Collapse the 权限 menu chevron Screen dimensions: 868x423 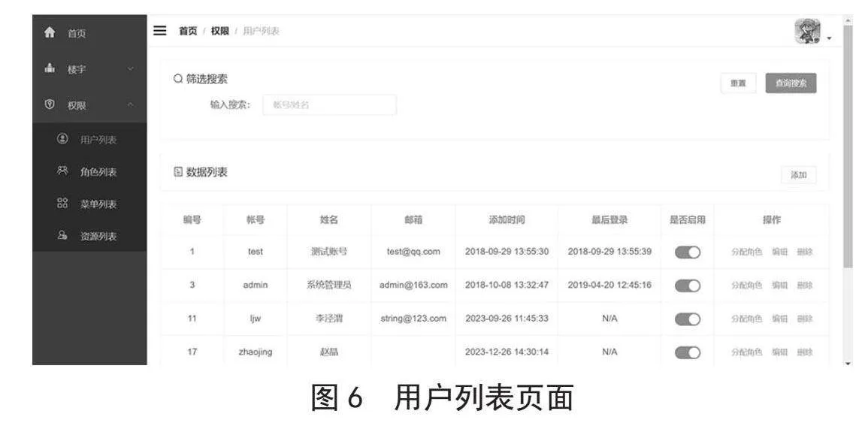131,104
